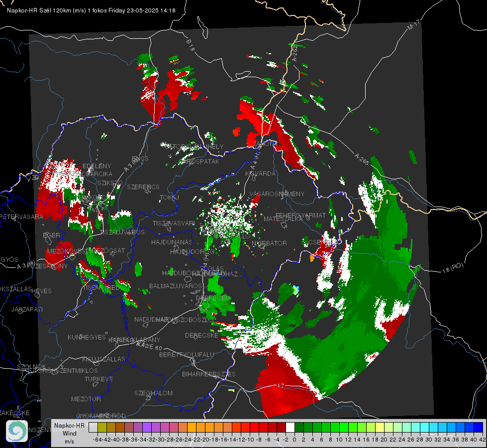Viewport: 487px width, 448px height.
Task: Click the KISVÁRDA city label
Action: (x=260, y=174)
